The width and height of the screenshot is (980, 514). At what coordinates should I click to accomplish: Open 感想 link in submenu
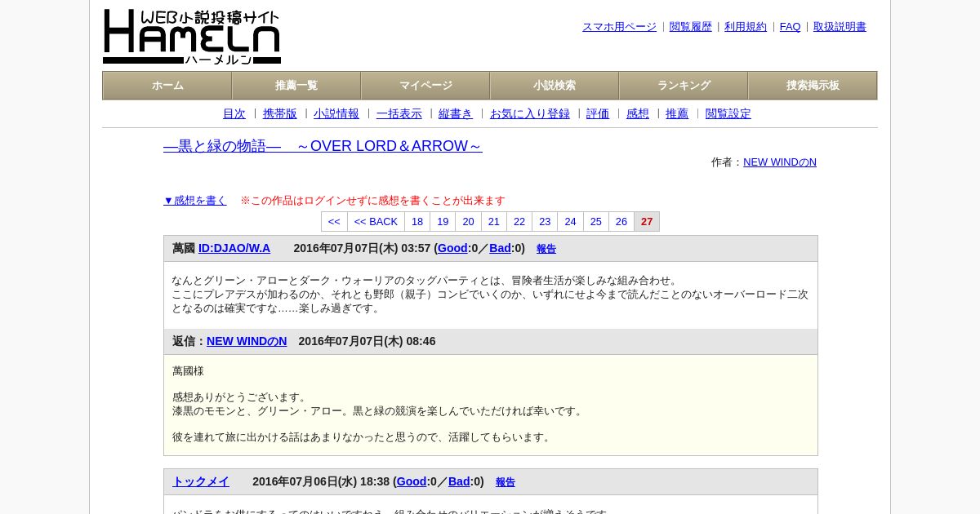tap(638, 114)
